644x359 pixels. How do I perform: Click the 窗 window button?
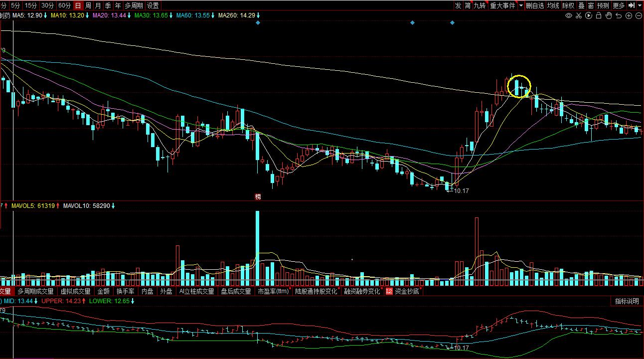[x=591, y=5]
